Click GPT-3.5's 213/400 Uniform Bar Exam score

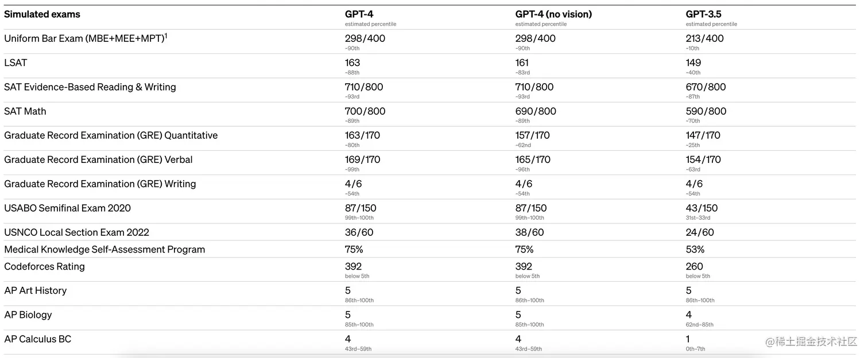point(704,39)
